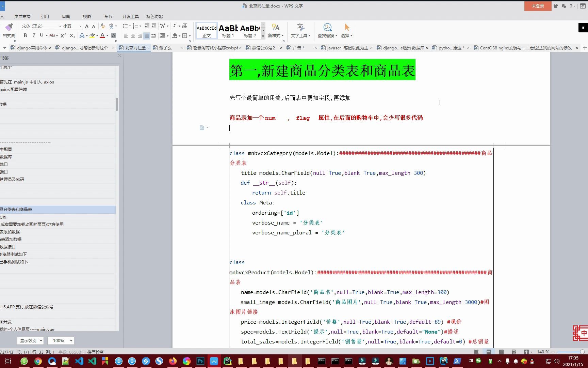Click the 未登录 login button
Viewport: 588px width, 368px height.
[538, 6]
